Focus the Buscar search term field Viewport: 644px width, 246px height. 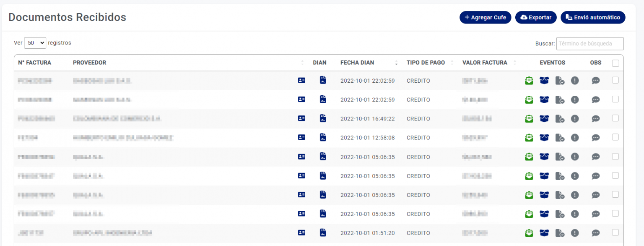click(x=589, y=44)
